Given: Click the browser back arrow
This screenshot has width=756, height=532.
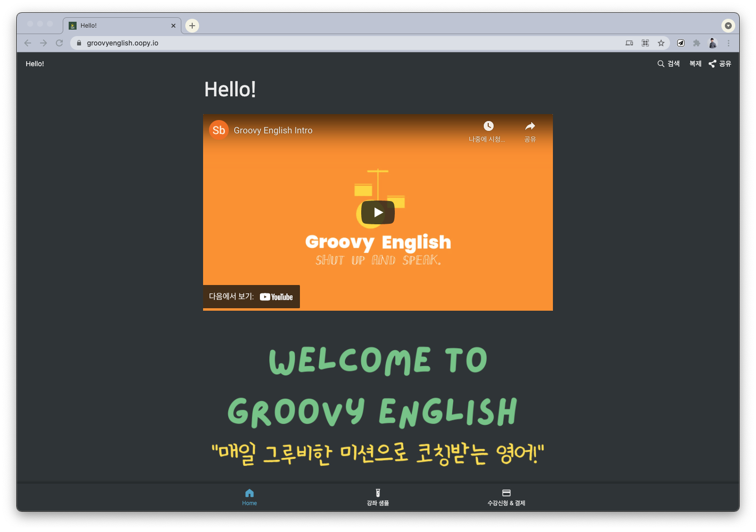Looking at the screenshot, I should (28, 43).
